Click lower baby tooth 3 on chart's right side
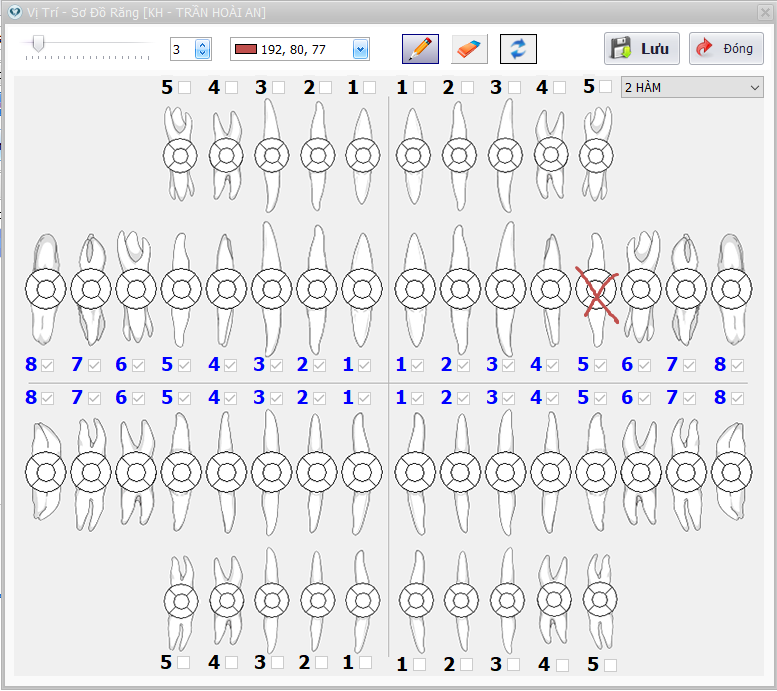 point(507,600)
